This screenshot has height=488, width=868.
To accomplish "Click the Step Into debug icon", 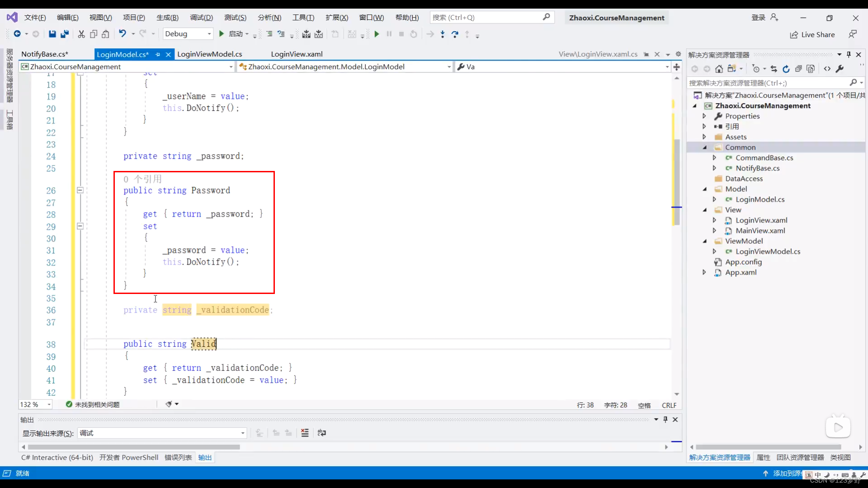I will 443,34.
